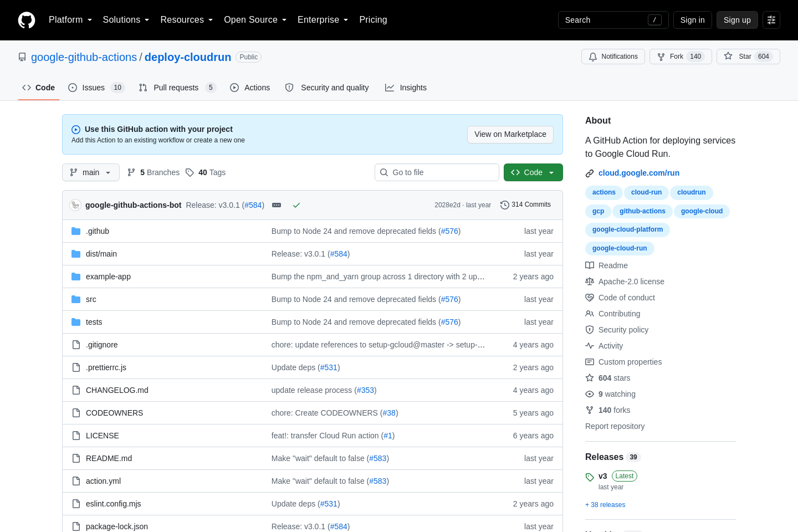Open the + 38 releases link
Viewport: 798px width, 532px height.
[605, 505]
